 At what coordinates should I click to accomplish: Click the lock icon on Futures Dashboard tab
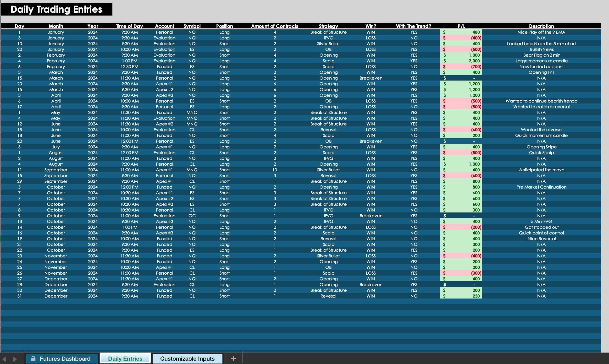coord(34,358)
